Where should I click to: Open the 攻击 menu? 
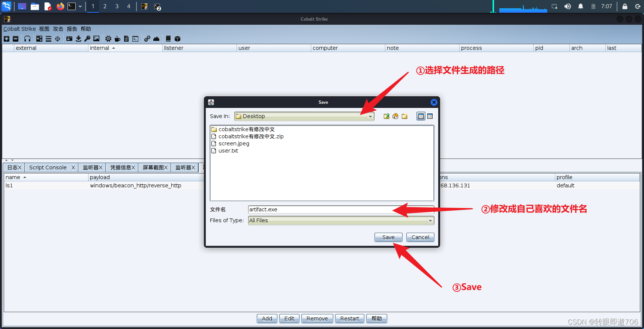coord(58,29)
